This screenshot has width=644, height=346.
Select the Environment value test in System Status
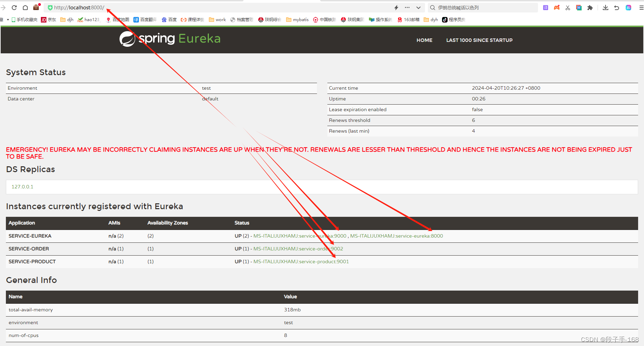[x=206, y=88]
